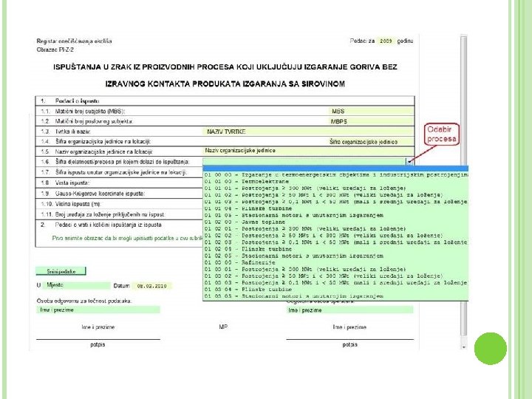Select '01 03 02 - Postrojenja ≥ 50 MWt' entry

click(336, 276)
